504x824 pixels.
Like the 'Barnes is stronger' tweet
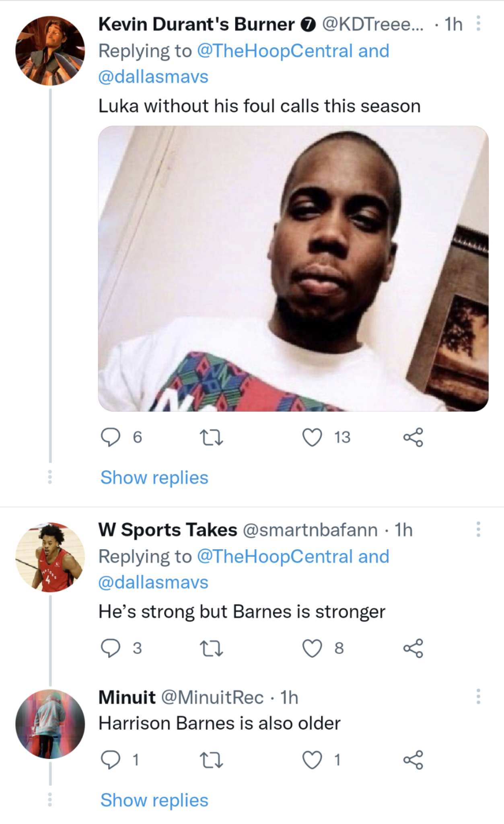coord(313,648)
